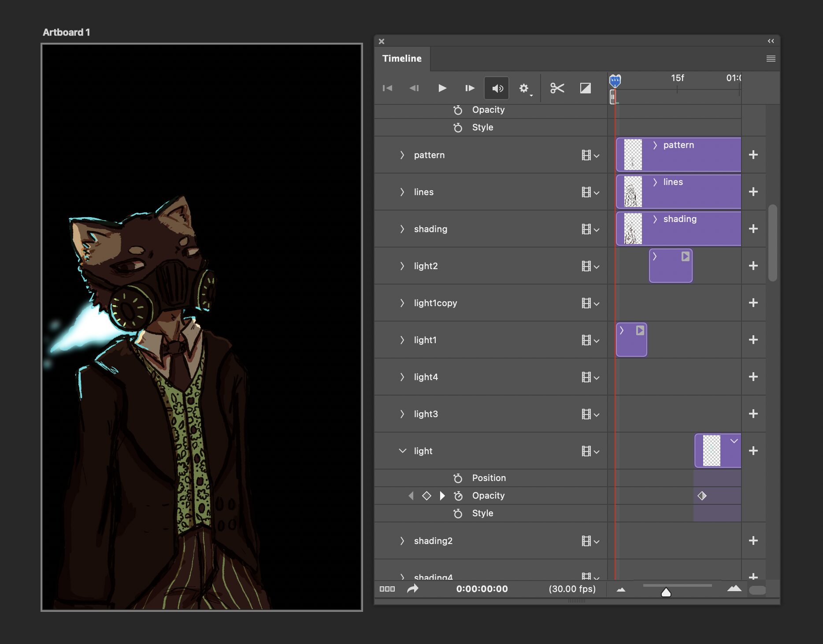This screenshot has width=823, height=644.
Task: Toggle top Style keyframe stopwatch
Action: click(458, 127)
